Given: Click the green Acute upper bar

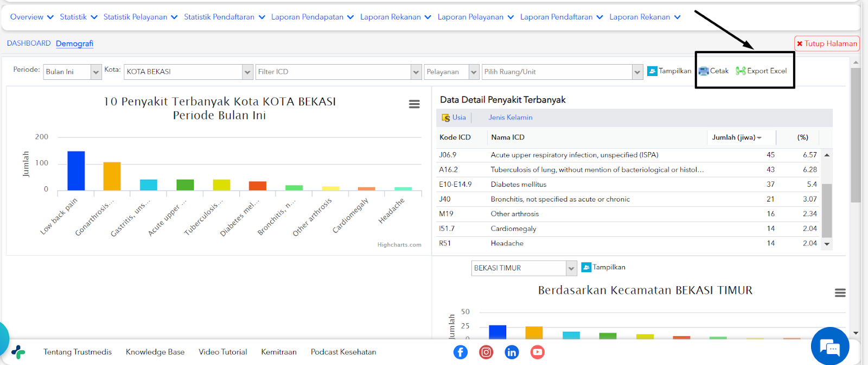Looking at the screenshot, I should click(185, 185).
